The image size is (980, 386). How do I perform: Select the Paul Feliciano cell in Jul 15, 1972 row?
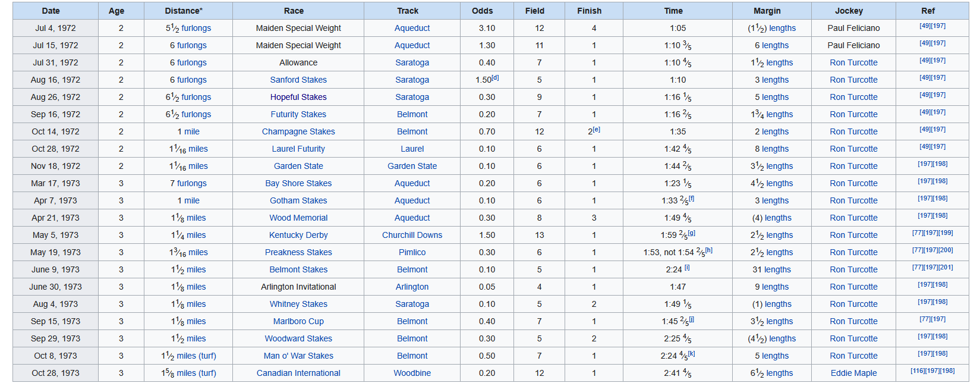[x=853, y=45]
